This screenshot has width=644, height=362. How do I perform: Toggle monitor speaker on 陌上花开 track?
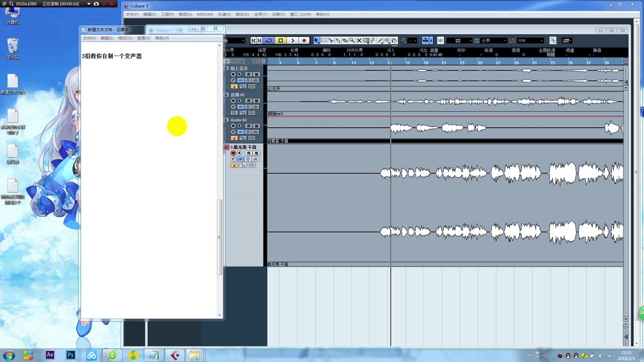click(239, 74)
